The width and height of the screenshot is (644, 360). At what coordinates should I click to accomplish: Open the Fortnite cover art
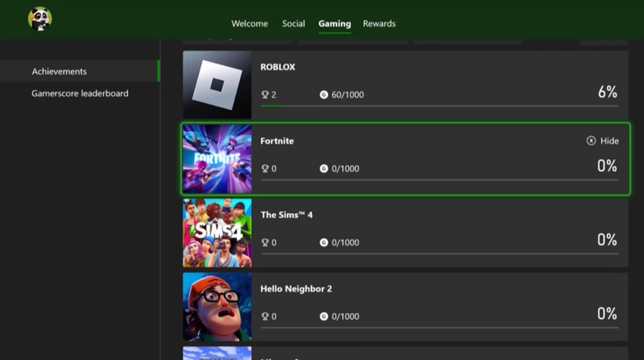click(x=217, y=159)
